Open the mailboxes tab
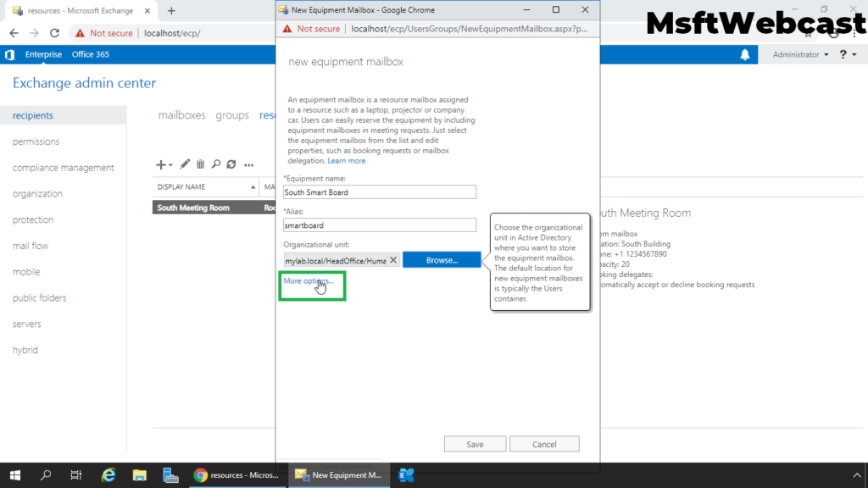The width and height of the screenshot is (868, 488). coord(181,115)
